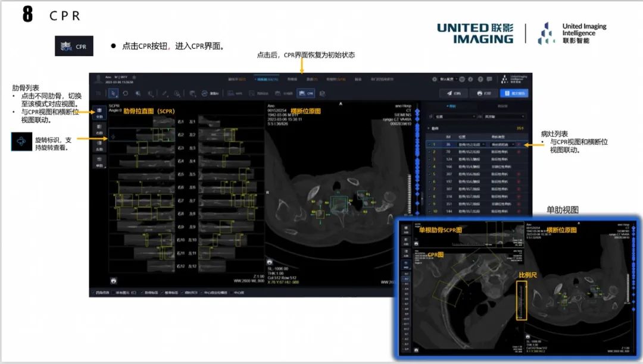This screenshot has width=643, height=364.
Task: Open the highlighted 病灶 tab in the right panel
Action: (451, 106)
